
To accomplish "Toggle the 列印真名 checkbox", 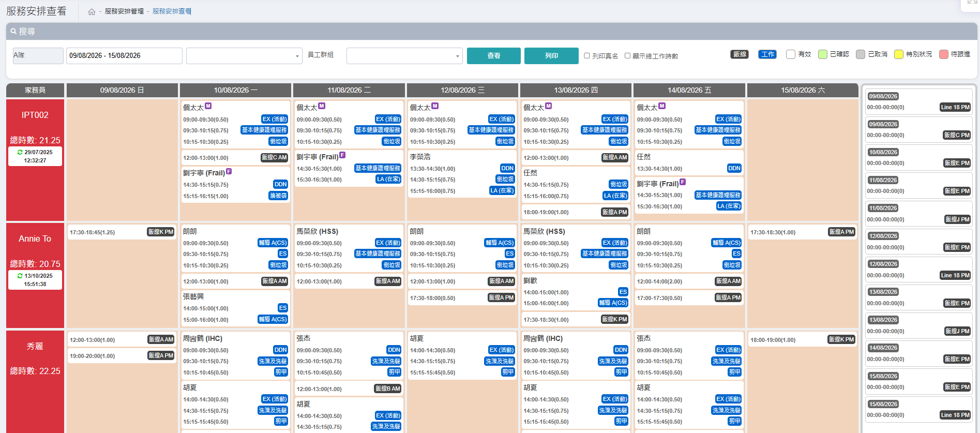I will 587,56.
